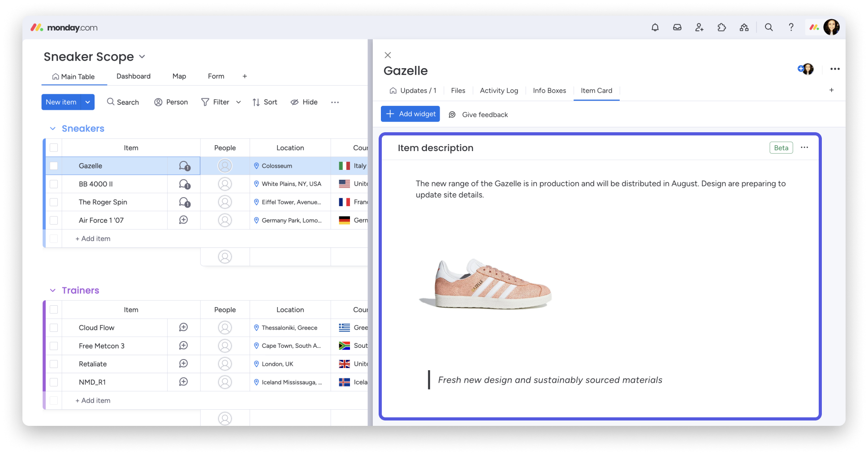Viewport: 868px width, 455px height.
Task: Click the person avatar in Gazelle row
Action: pos(225,166)
